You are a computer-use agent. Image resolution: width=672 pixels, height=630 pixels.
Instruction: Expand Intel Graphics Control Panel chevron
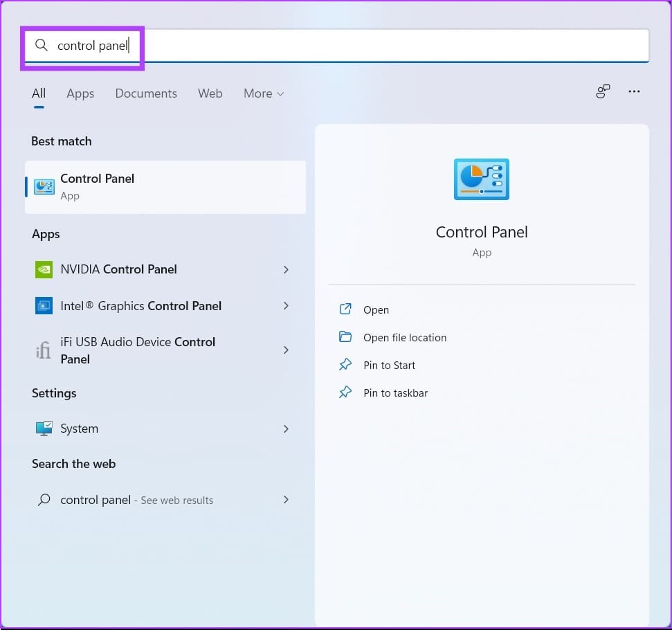pyautogui.click(x=286, y=306)
